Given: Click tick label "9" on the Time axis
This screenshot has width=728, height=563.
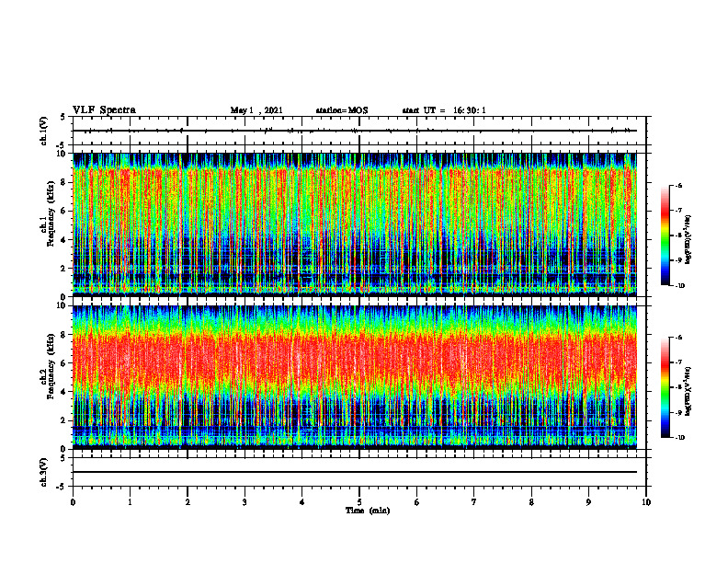Looking at the screenshot, I should click(588, 502).
